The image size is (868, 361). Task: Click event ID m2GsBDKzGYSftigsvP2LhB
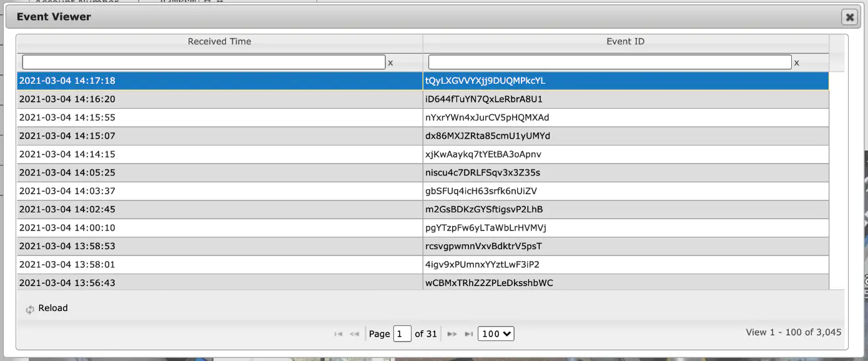coord(484,209)
